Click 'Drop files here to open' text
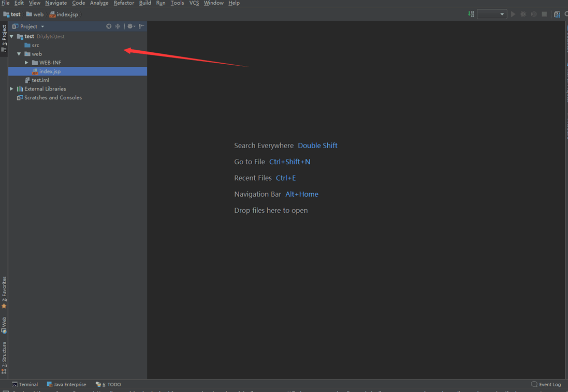Image resolution: width=568 pixels, height=392 pixels. pos(271,210)
